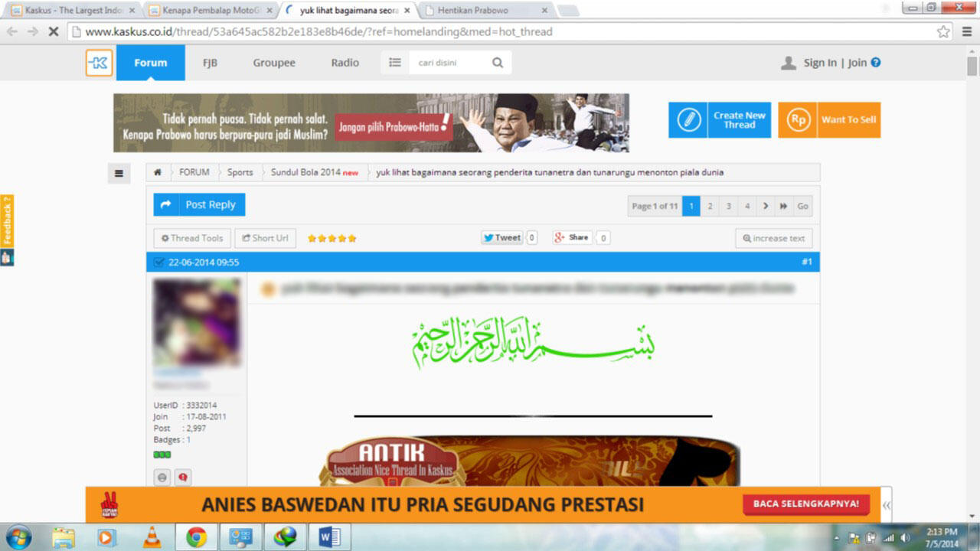Open the FJB navigation item
980x551 pixels.
210,63
